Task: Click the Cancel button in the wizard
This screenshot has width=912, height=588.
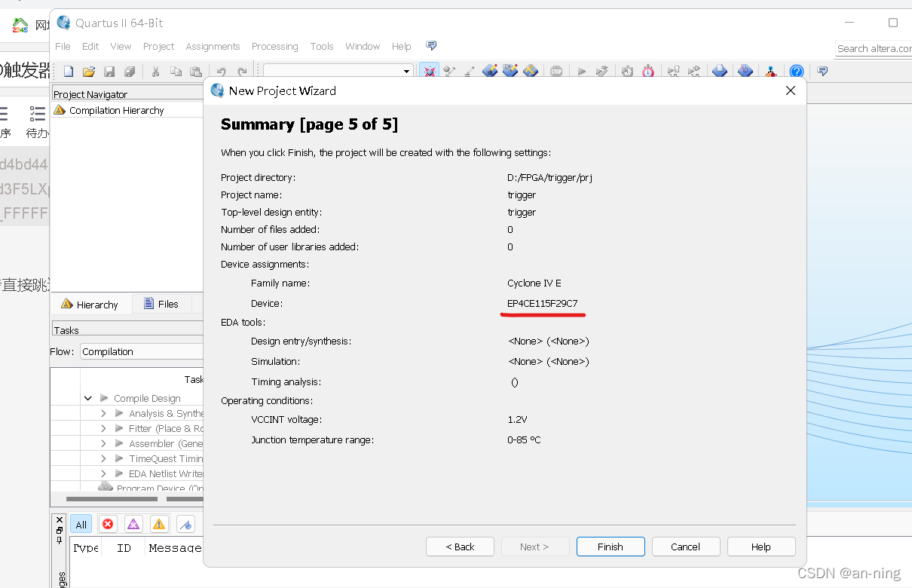Action: (686, 547)
